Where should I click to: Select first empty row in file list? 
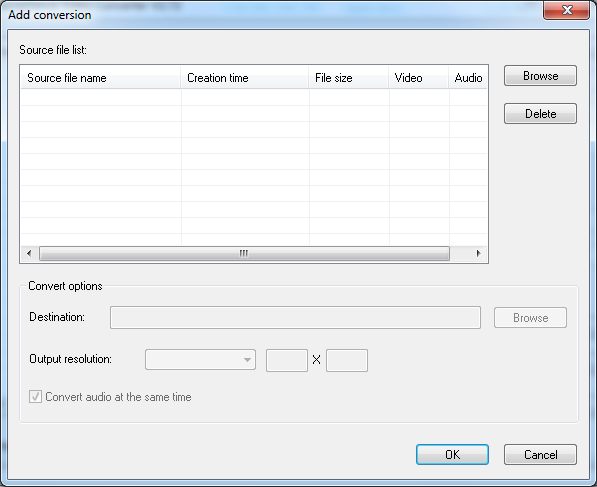point(254,97)
